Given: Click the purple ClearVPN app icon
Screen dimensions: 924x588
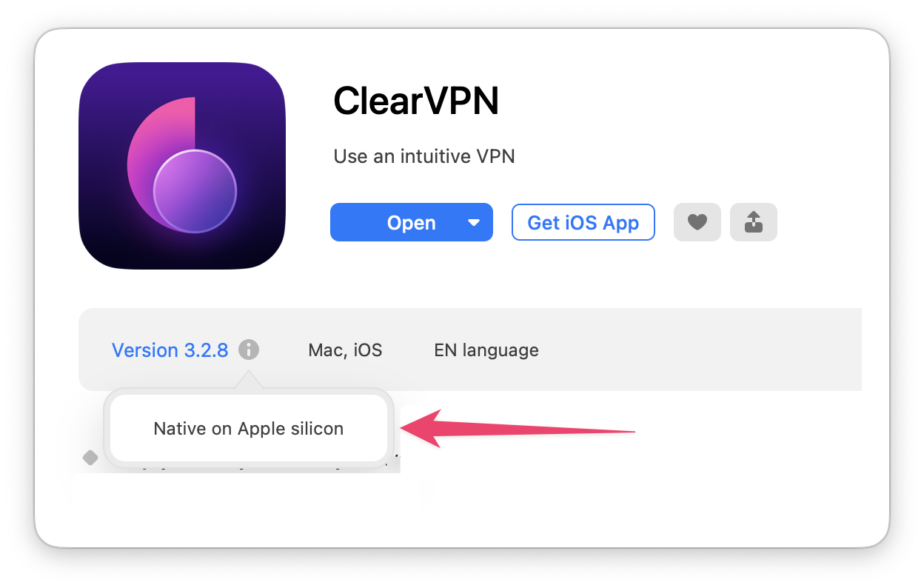Looking at the screenshot, I should [182, 166].
